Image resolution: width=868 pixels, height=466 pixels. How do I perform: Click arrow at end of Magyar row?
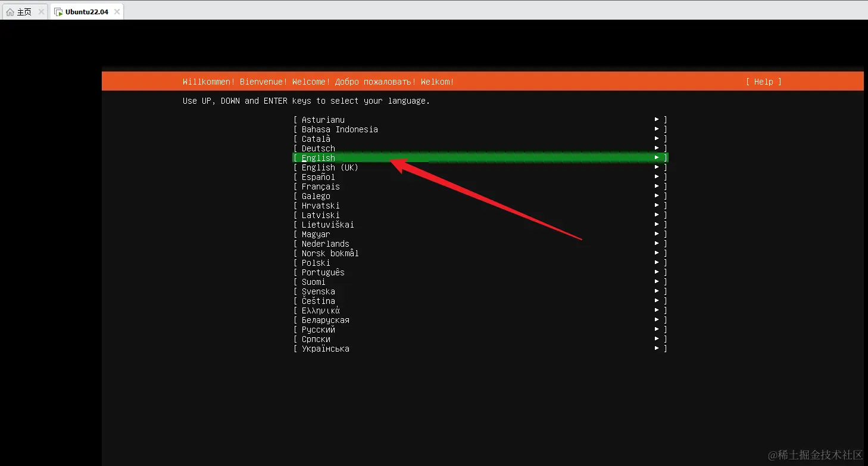pos(657,234)
